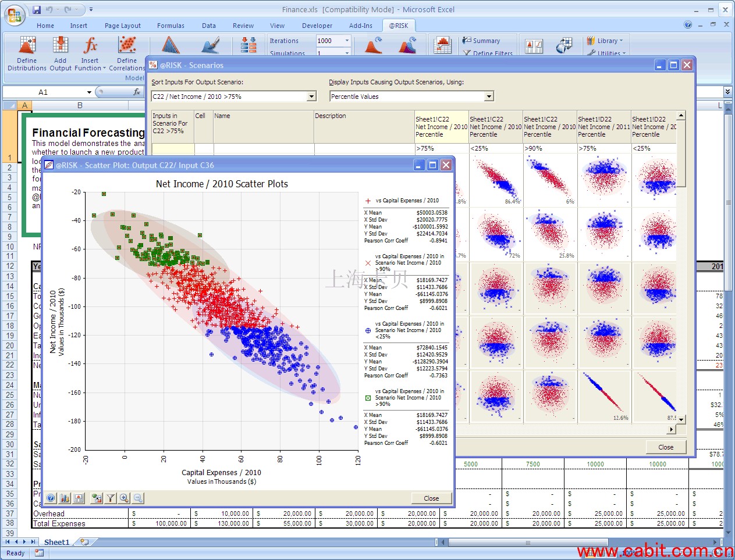Click the bar chart icon in Scatter Plot toolbar
The width and height of the screenshot is (735, 560).
point(65,498)
